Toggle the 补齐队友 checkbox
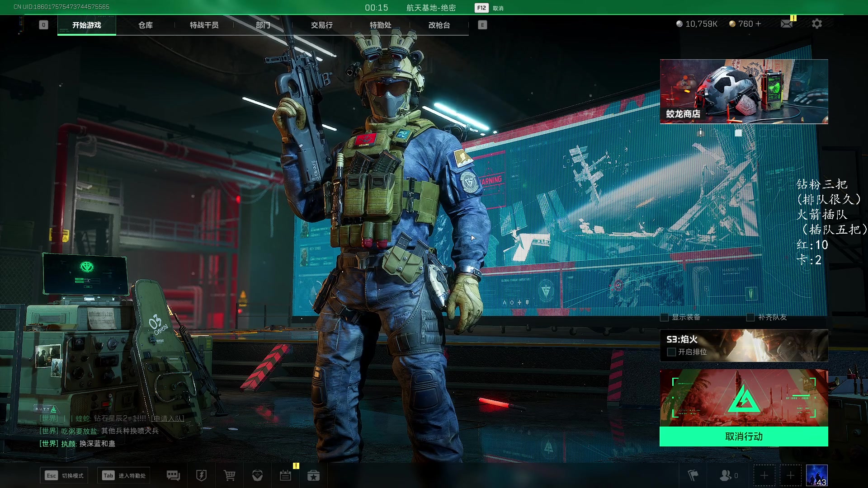Image resolution: width=868 pixels, height=488 pixels. pyautogui.click(x=750, y=317)
